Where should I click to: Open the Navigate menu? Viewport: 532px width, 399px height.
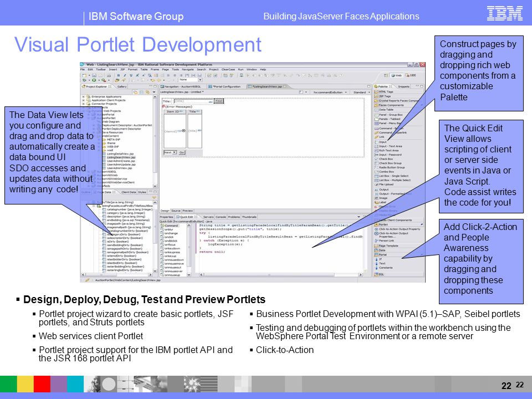pyautogui.click(x=188, y=69)
